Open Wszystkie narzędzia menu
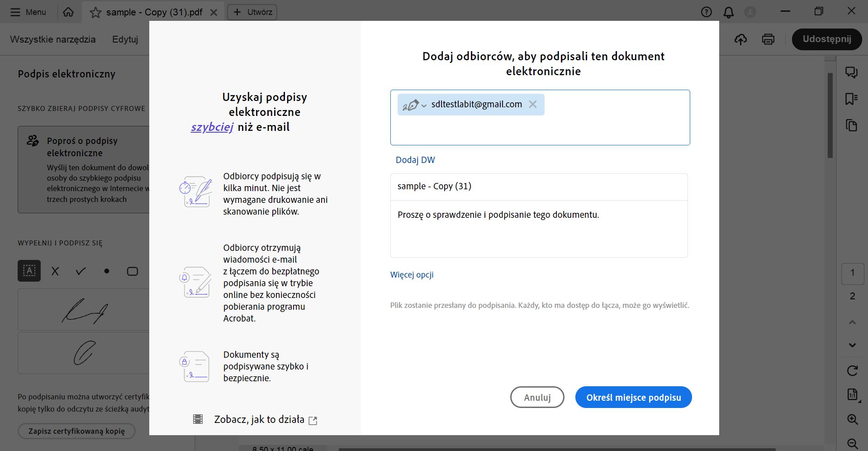Screen dimensions: 868x451 (x=53, y=39)
